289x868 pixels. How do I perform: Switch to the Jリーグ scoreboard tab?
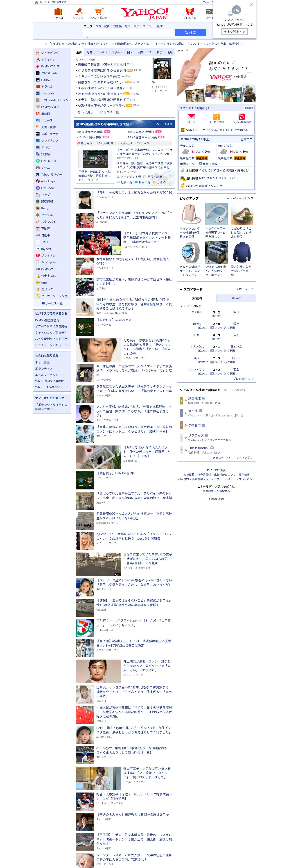pyautogui.click(x=236, y=298)
